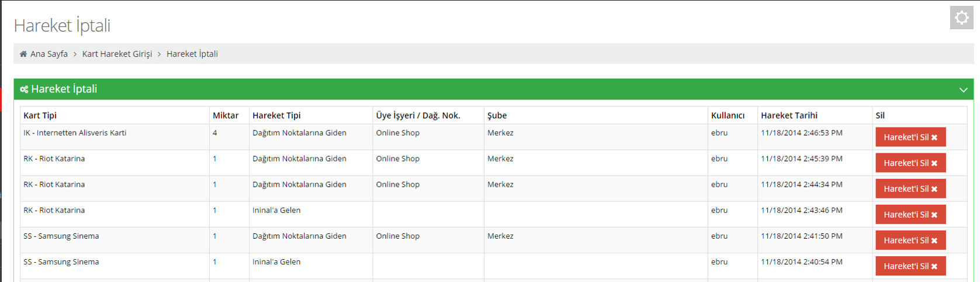Screen dimensions: 980x282
Task: Delete Riot Katarina Ininal'a Gelen movement
Action: [x=910, y=214]
